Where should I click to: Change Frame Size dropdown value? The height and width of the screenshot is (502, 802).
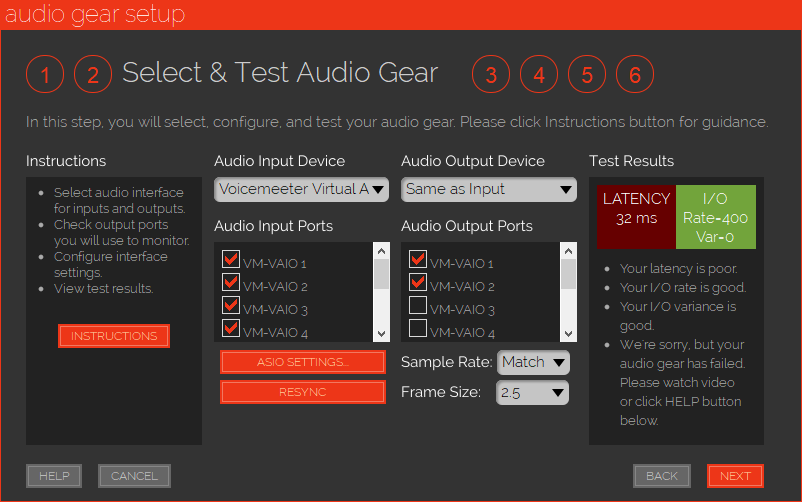pyautogui.click(x=533, y=392)
